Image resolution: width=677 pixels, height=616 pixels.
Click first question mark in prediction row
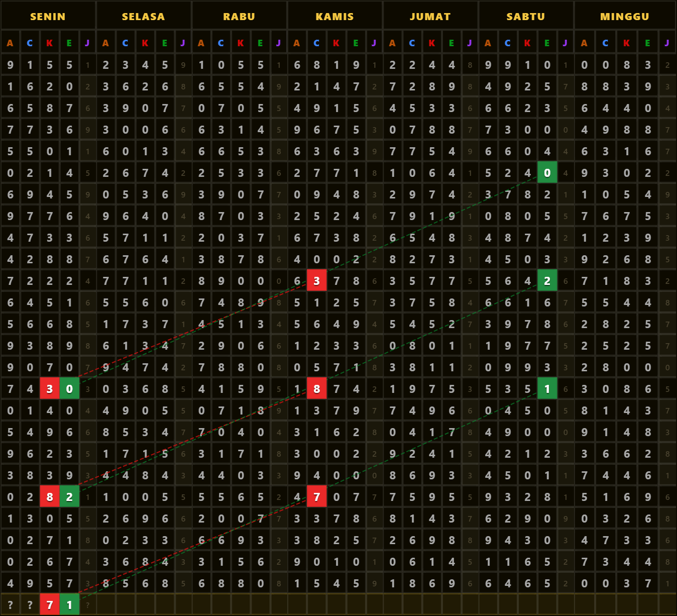point(10,605)
